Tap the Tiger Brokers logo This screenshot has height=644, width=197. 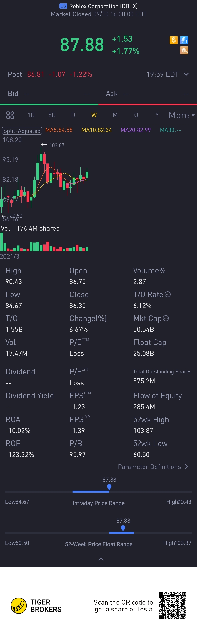36,605
